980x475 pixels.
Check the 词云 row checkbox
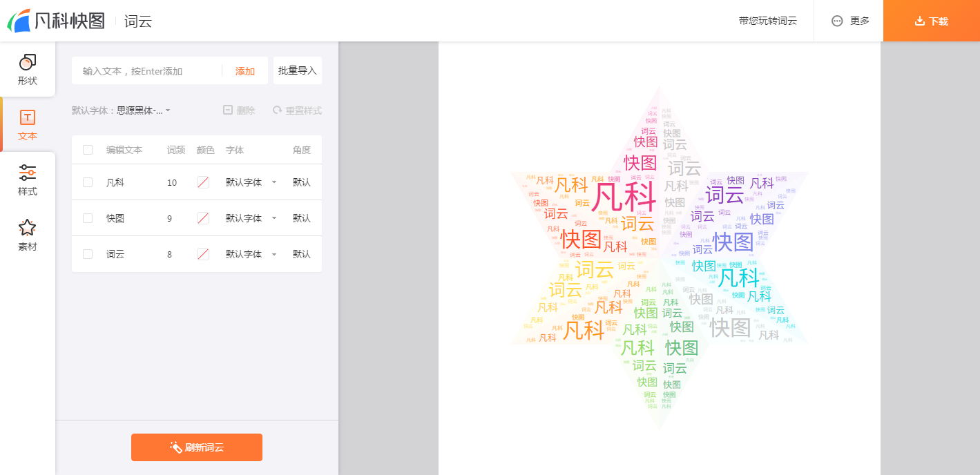88,254
